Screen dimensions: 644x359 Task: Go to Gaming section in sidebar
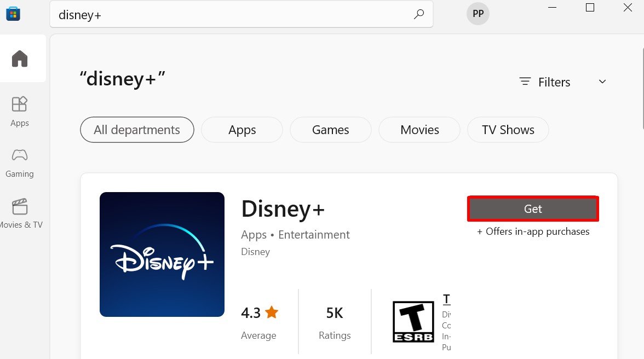[20, 163]
